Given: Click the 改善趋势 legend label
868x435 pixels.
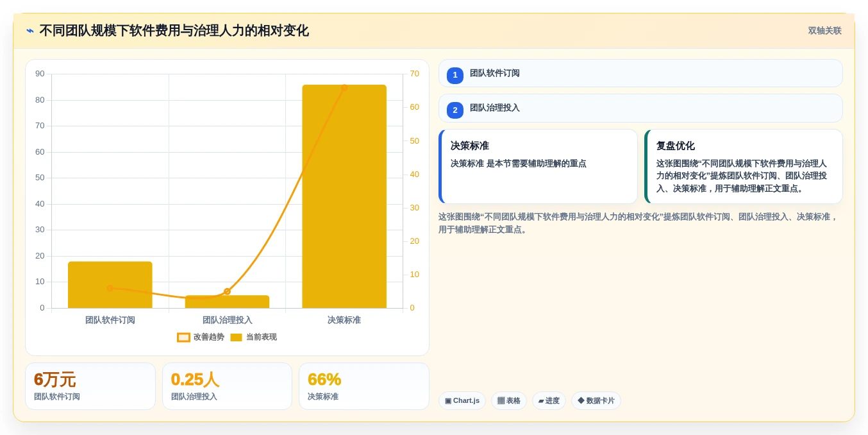Looking at the screenshot, I should click(x=209, y=337).
